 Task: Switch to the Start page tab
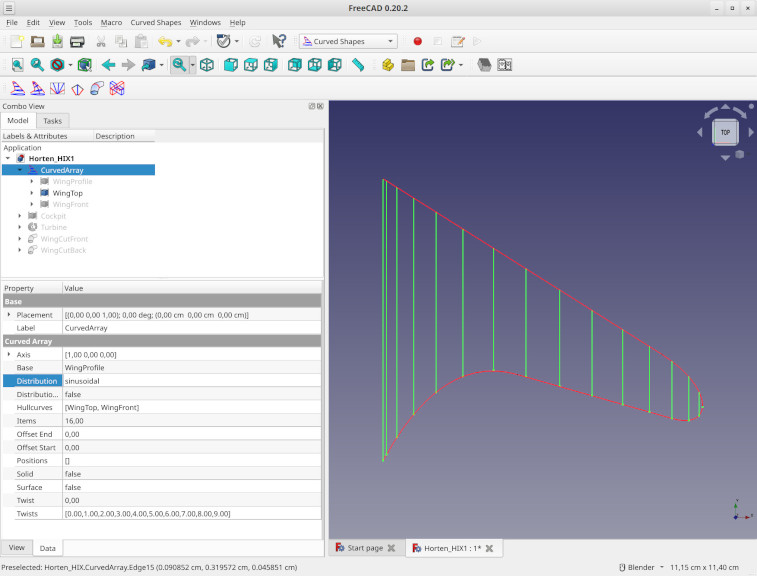click(365, 548)
